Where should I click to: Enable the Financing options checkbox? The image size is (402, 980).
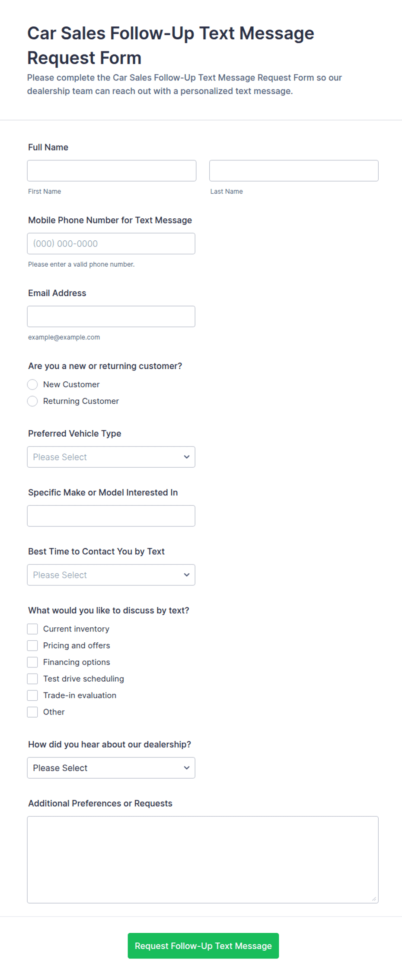[32, 662]
